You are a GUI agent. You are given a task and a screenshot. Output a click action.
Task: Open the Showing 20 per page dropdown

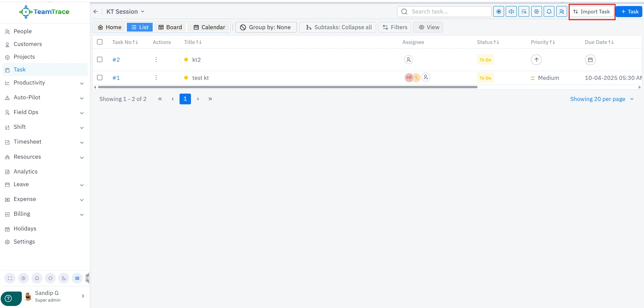point(601,99)
